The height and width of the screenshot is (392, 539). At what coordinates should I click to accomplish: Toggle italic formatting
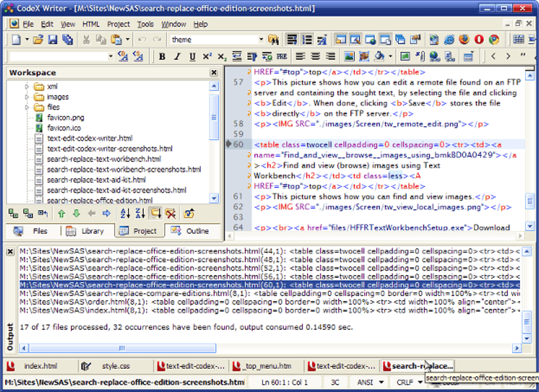(177, 57)
